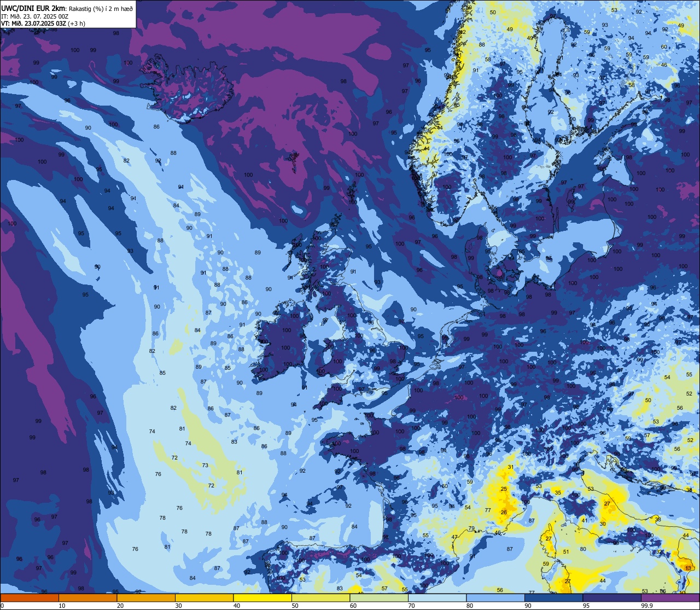This screenshot has width=700, height=610.
Task: Click the '73' humidity value over the Atlantic
Action: [205, 466]
